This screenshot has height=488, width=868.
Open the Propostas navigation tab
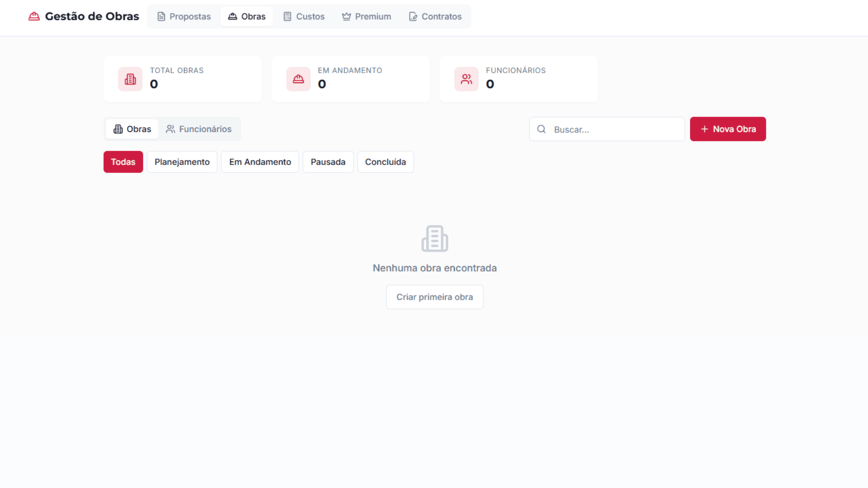click(x=184, y=16)
